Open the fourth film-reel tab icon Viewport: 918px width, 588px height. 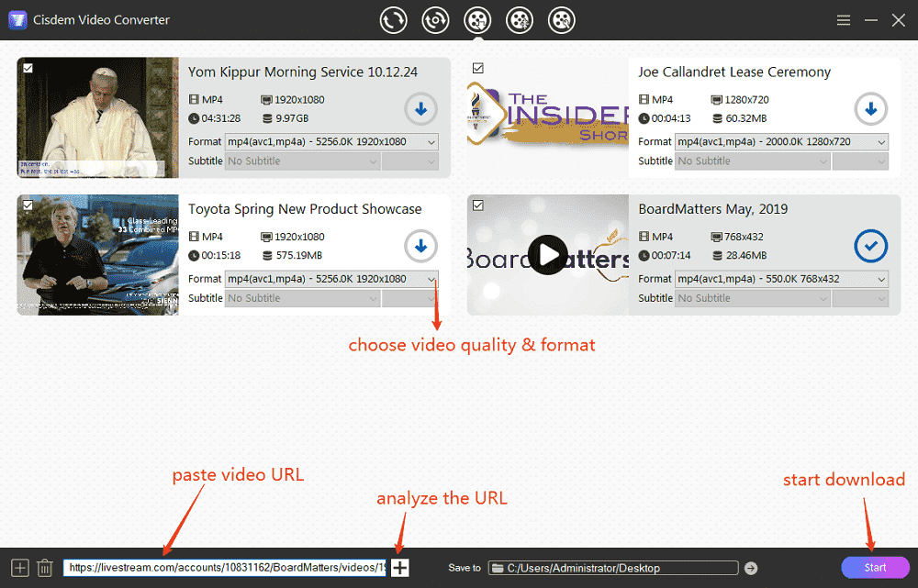pos(520,20)
